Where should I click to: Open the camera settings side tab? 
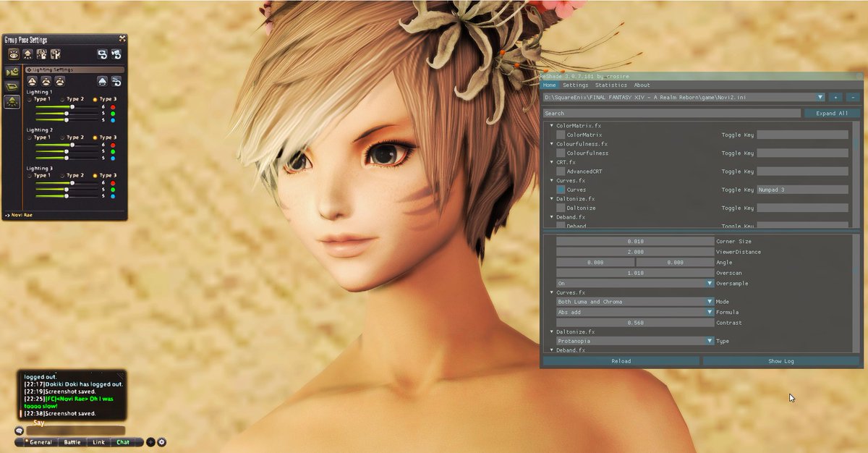(12, 72)
